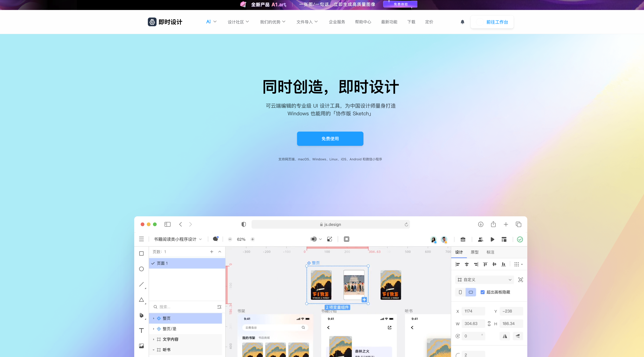Expand the 整页/是 layer tree item
644x357 pixels.
pos(153,329)
